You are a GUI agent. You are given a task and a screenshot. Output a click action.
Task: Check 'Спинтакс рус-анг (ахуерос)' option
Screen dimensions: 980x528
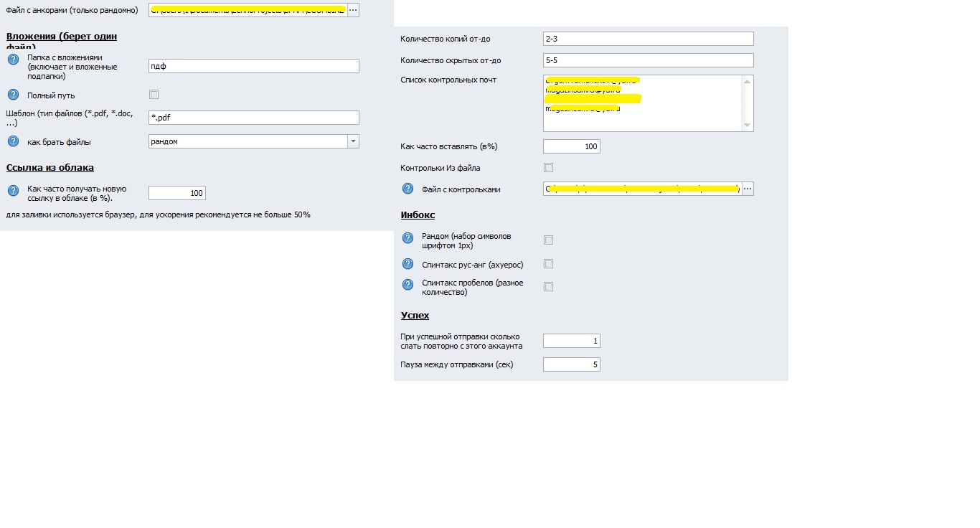point(548,264)
